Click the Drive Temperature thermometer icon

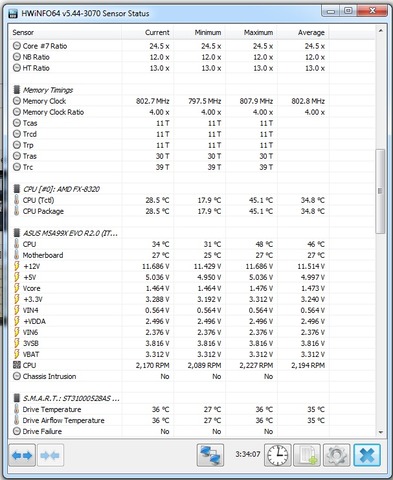(x=17, y=409)
